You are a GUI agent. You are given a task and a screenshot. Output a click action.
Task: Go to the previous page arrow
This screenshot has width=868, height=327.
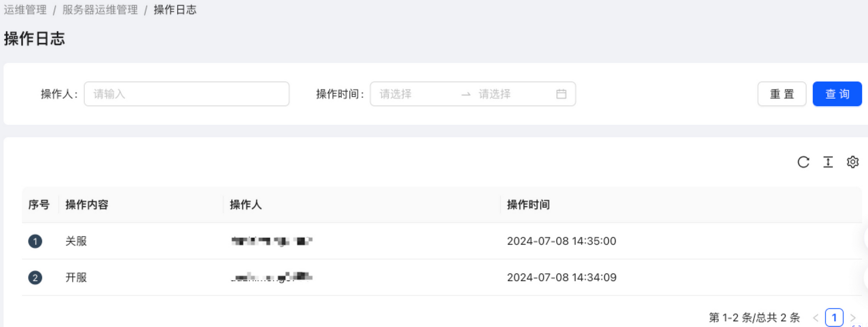click(x=815, y=318)
